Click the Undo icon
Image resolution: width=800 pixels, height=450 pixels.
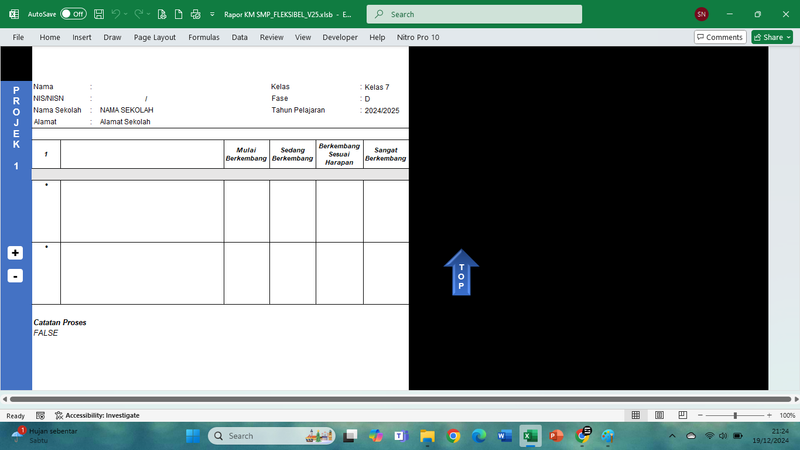pos(116,14)
